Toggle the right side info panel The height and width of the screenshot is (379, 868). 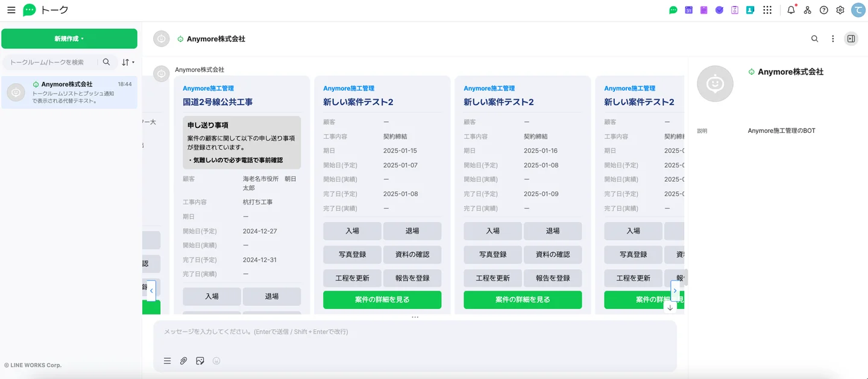pos(851,39)
